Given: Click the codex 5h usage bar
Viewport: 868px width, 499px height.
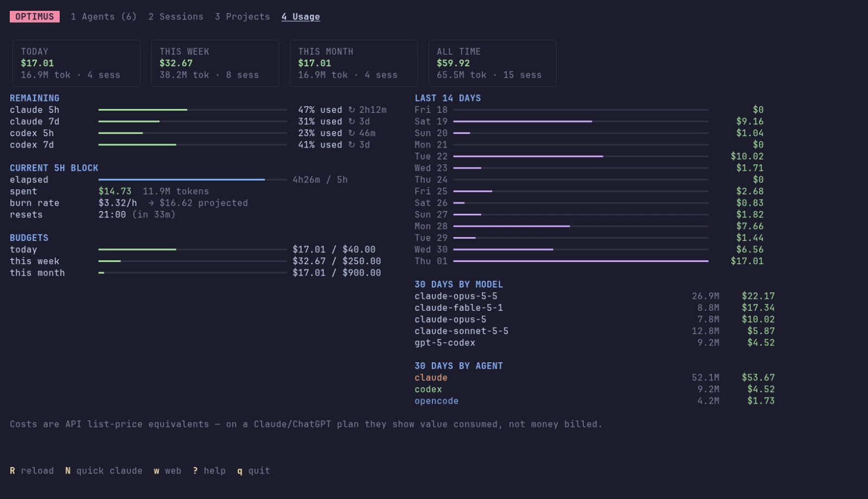Looking at the screenshot, I should 193,133.
